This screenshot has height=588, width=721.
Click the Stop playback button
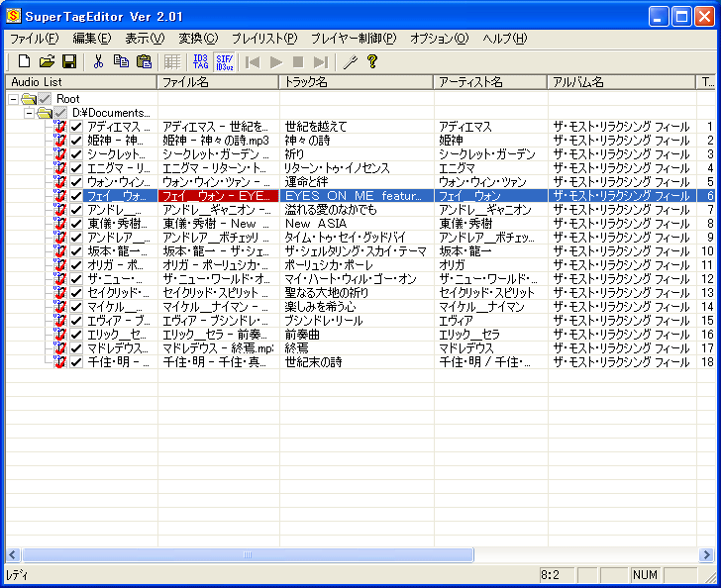click(x=298, y=61)
